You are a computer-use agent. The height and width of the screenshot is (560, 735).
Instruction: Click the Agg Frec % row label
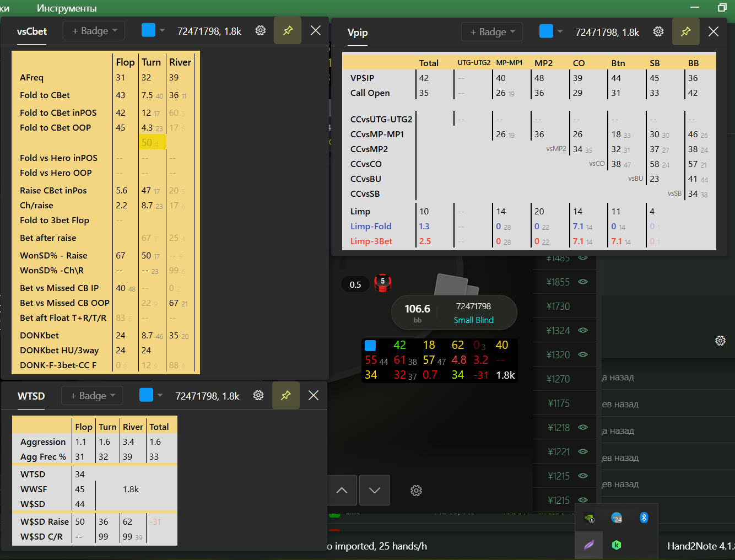point(43,456)
